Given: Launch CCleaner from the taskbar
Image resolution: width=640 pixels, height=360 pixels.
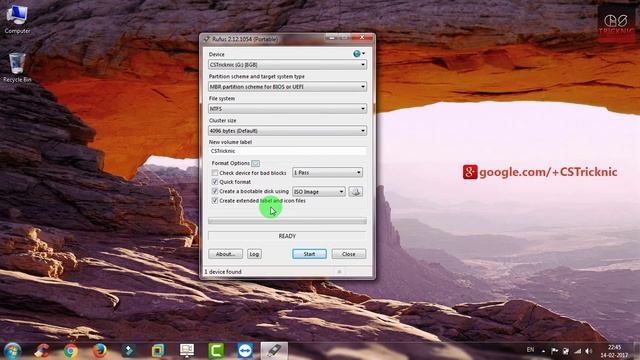Looking at the screenshot, I should click(x=42, y=351).
